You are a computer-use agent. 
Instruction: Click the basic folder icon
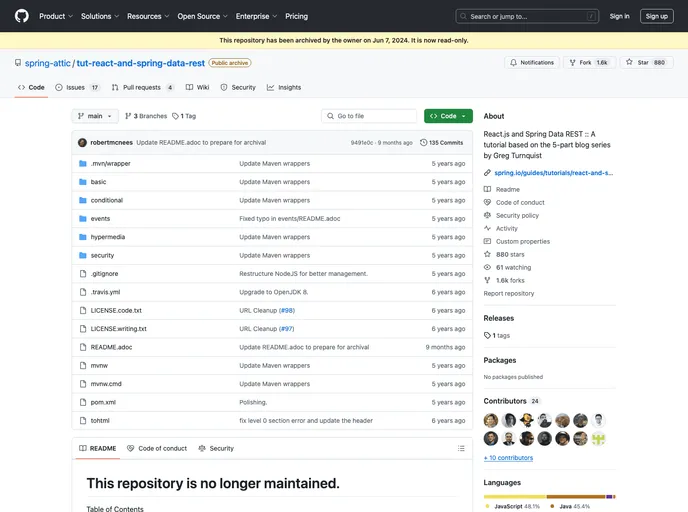pos(82,182)
